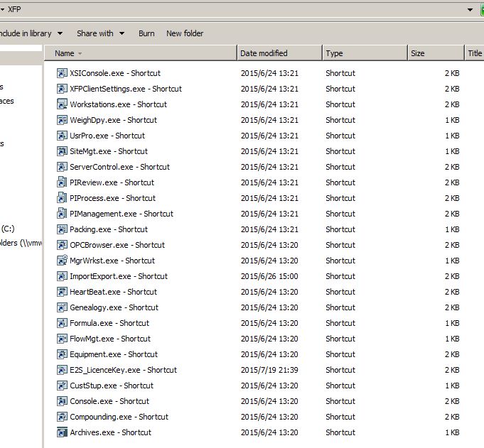Image resolution: width=484 pixels, height=448 pixels.
Task: Click the date "2015/6/26 15:00"
Action: pos(269,276)
